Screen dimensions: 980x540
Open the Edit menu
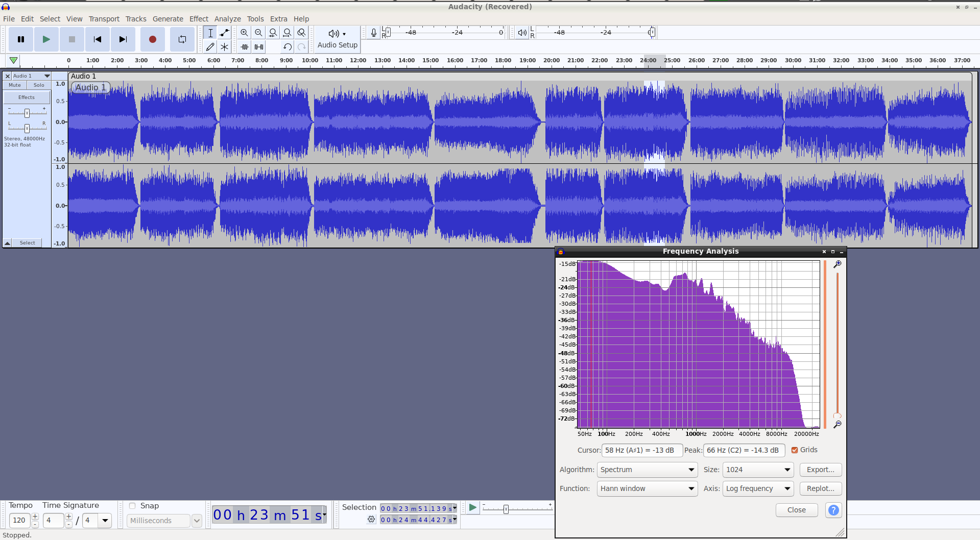pos(27,19)
